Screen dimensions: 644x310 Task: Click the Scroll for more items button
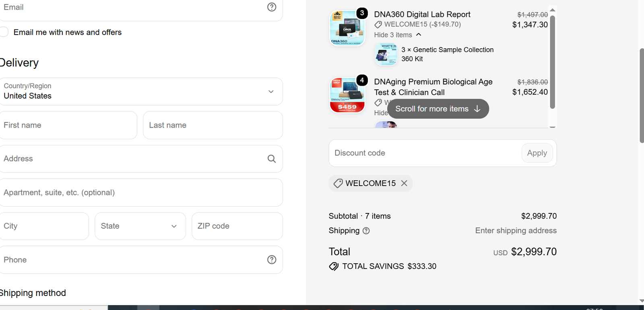pos(438,109)
